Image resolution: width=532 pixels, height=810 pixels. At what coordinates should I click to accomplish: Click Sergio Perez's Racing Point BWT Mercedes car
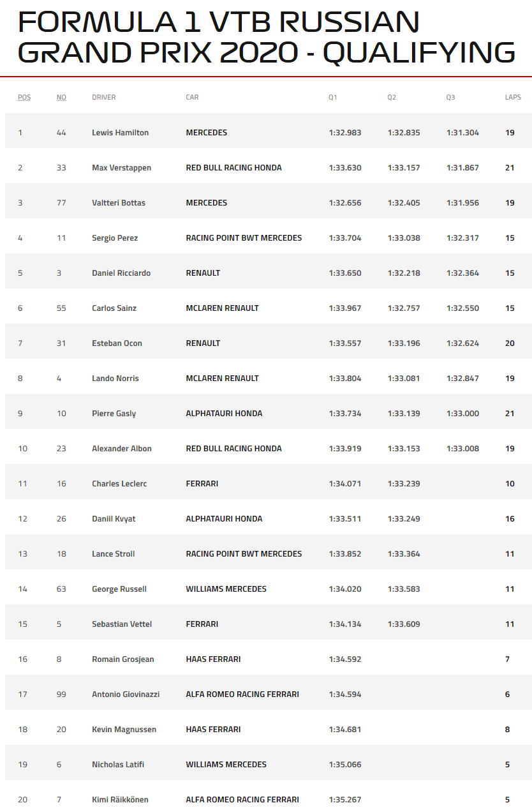click(x=244, y=238)
